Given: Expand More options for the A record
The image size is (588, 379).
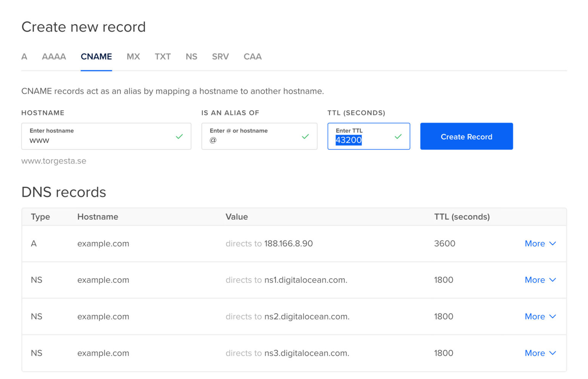Looking at the screenshot, I should tap(540, 243).
